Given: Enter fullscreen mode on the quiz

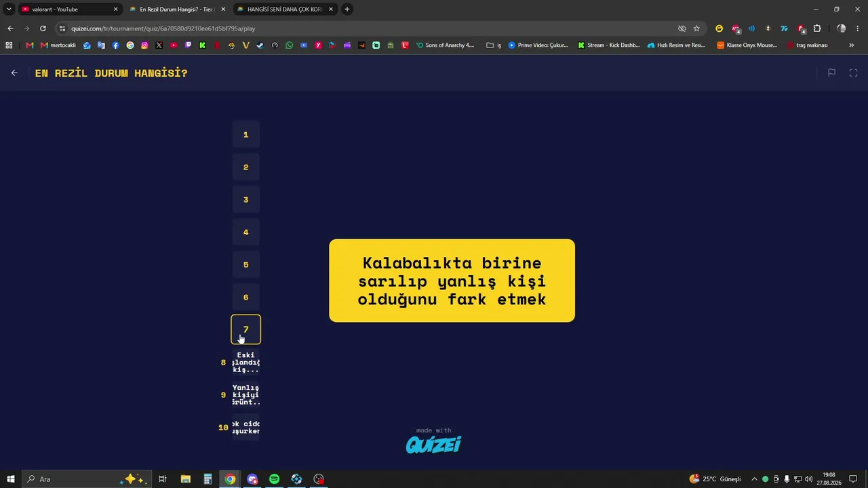Looking at the screenshot, I should tap(854, 73).
